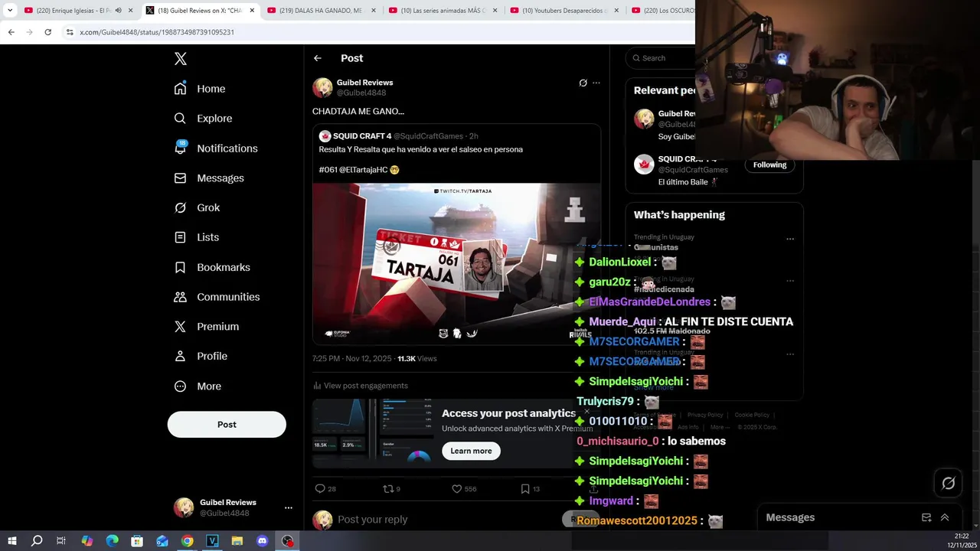Open the Windows Start menu
This screenshot has width=980, height=551.
click(11, 541)
